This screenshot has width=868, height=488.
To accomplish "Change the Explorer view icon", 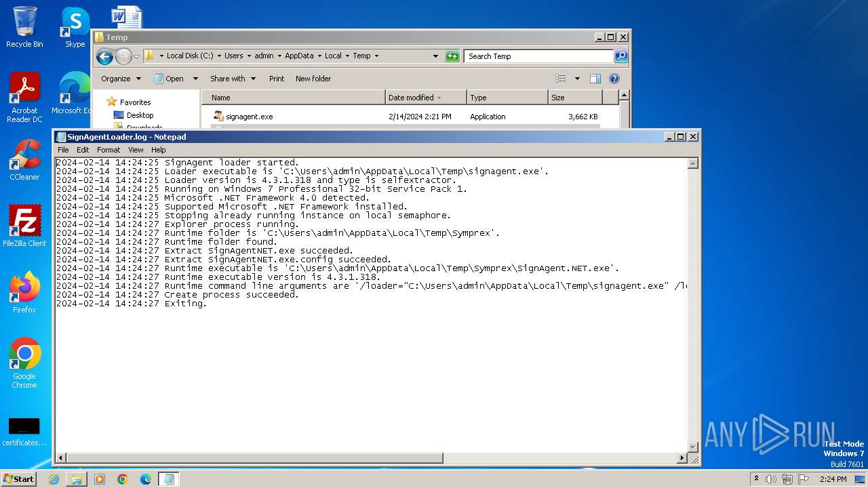I will (561, 79).
